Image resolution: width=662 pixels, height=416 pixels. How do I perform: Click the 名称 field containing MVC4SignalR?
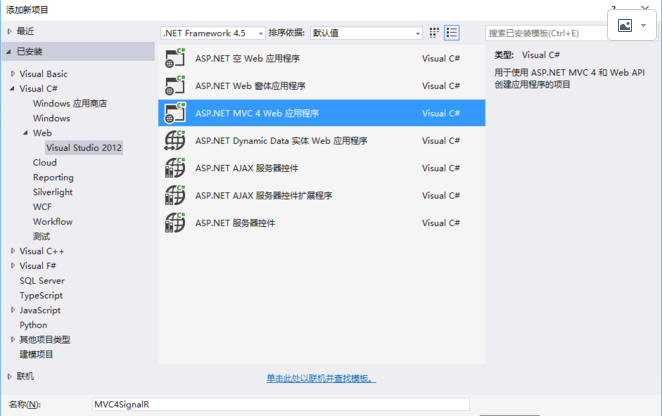click(280, 404)
